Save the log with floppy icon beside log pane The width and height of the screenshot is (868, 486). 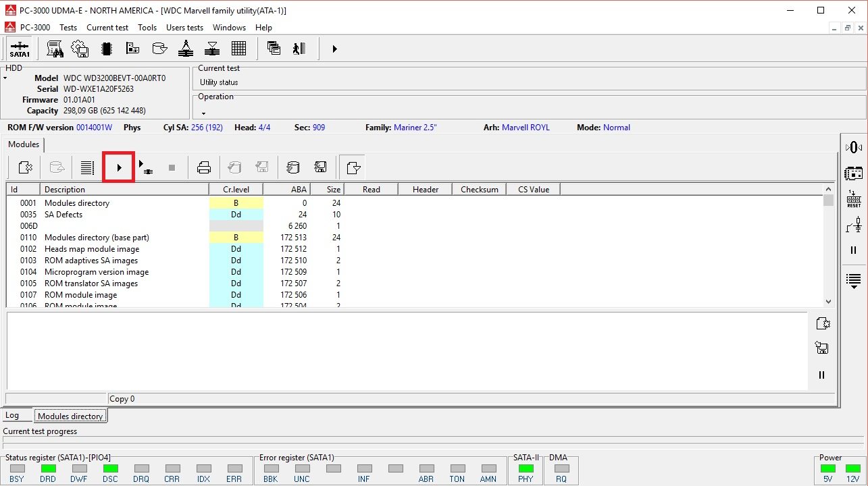tap(822, 348)
